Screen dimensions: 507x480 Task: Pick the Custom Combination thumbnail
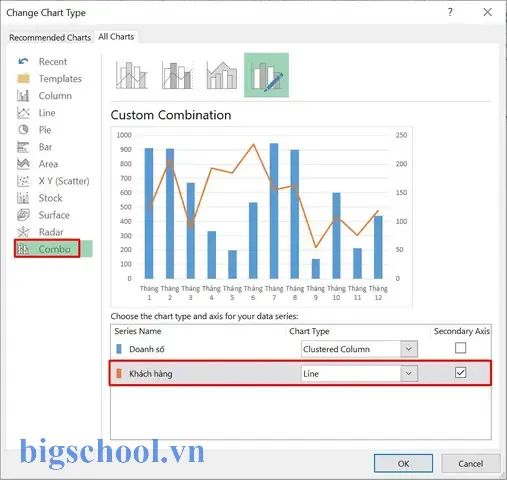pyautogui.click(x=266, y=75)
